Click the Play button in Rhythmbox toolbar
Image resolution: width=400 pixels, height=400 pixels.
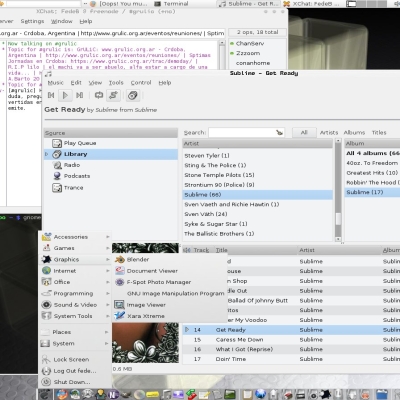(65, 95)
